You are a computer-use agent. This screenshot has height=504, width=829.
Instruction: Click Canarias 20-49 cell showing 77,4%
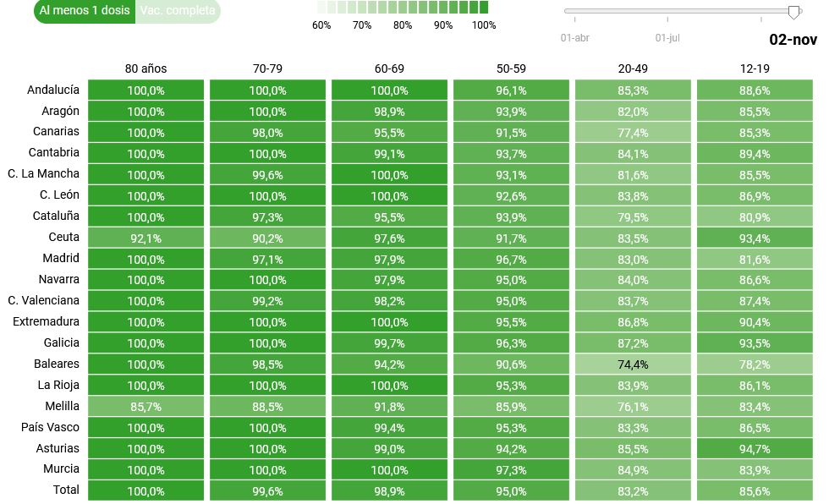tap(633, 133)
